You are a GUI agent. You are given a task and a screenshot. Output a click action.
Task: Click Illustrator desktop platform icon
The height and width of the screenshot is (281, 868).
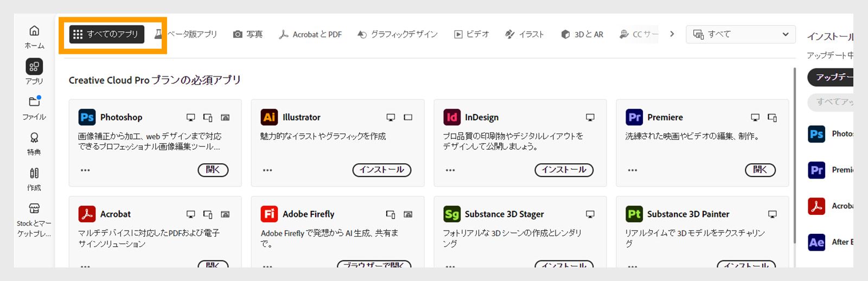tap(391, 117)
